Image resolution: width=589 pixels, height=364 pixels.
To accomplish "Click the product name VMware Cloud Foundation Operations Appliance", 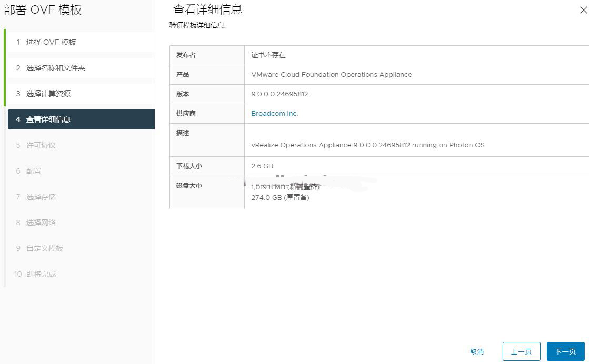I will (332, 75).
